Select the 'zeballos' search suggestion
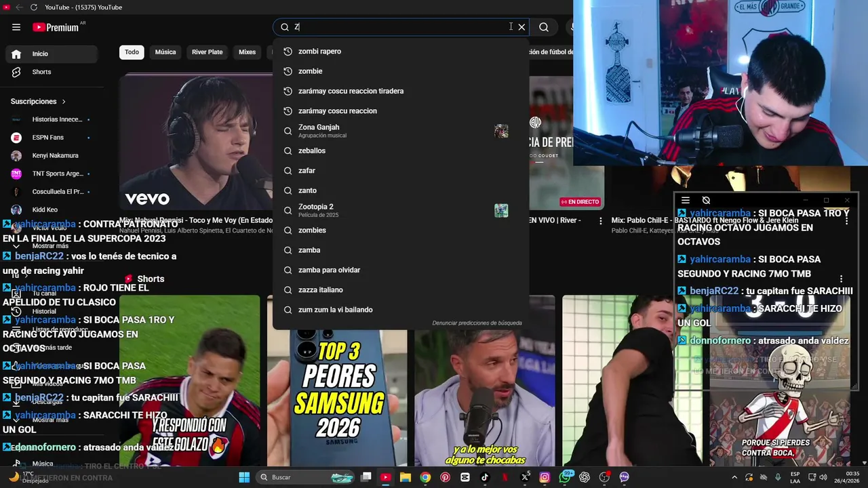The image size is (868, 488). coord(401,150)
